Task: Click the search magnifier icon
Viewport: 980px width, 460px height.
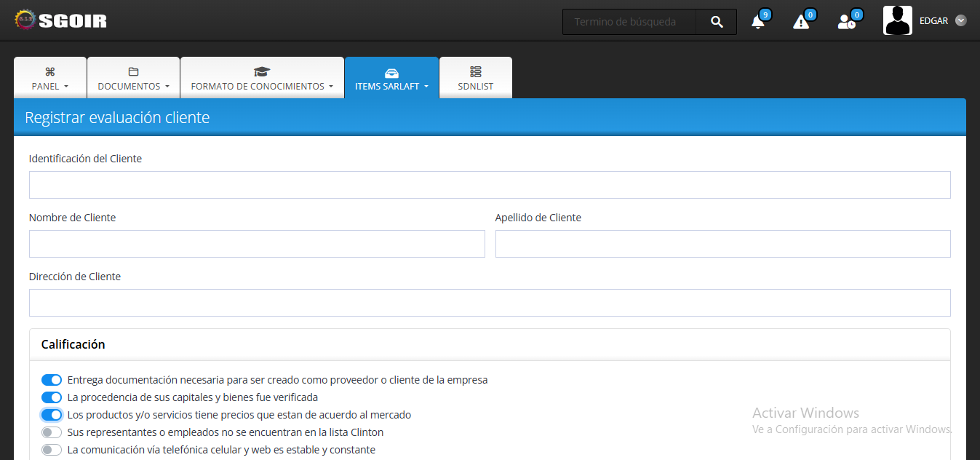Action: [x=717, y=22]
